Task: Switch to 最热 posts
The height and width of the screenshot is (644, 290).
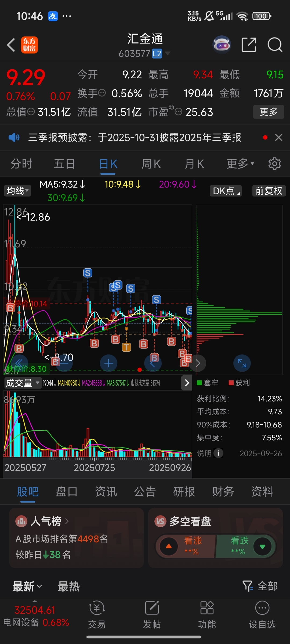Action: point(69,586)
